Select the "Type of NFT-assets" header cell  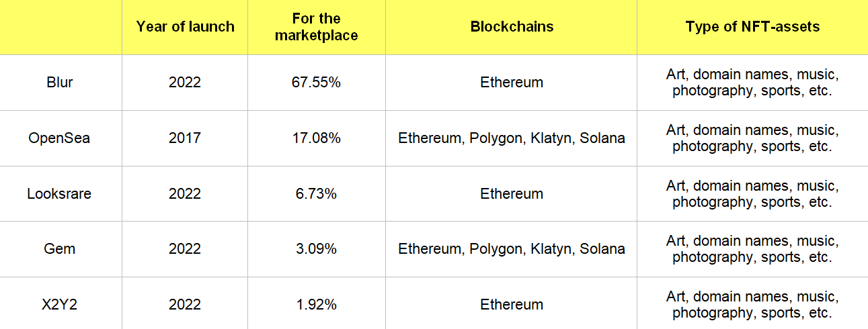click(x=752, y=27)
